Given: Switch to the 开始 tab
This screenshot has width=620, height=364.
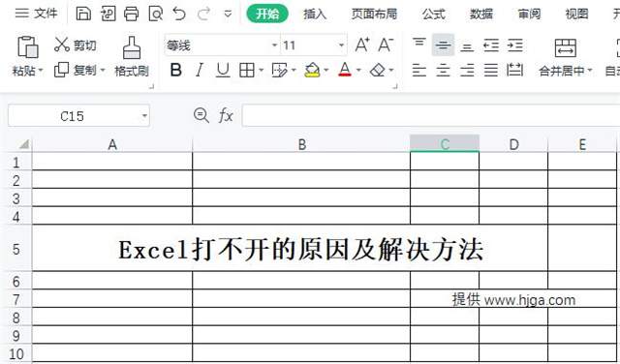Looking at the screenshot, I should click(x=267, y=14).
